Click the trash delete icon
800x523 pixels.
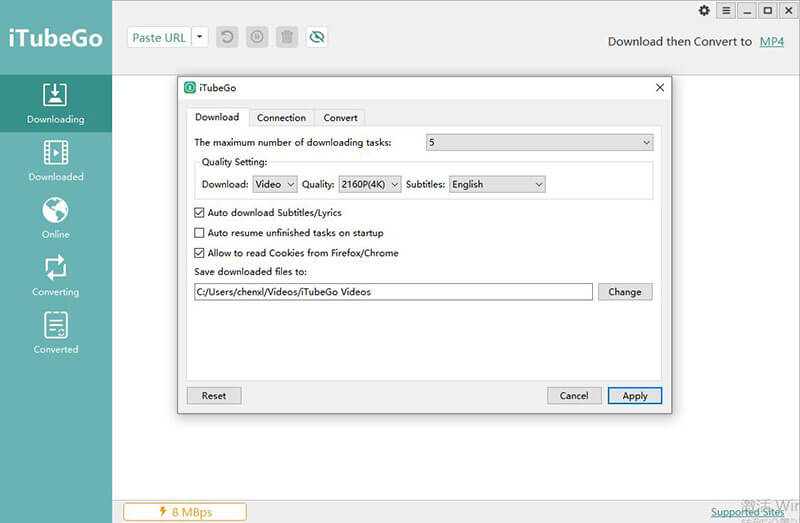[287, 37]
